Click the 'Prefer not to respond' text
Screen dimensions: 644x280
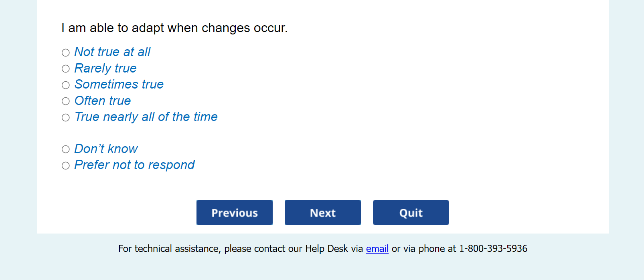click(134, 165)
